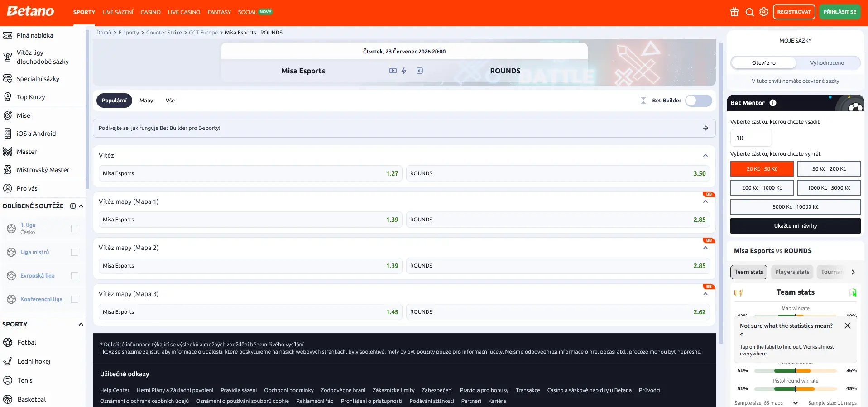Show more stats tabs with right arrow
Viewport: 868px width, 407px height.
click(853, 272)
